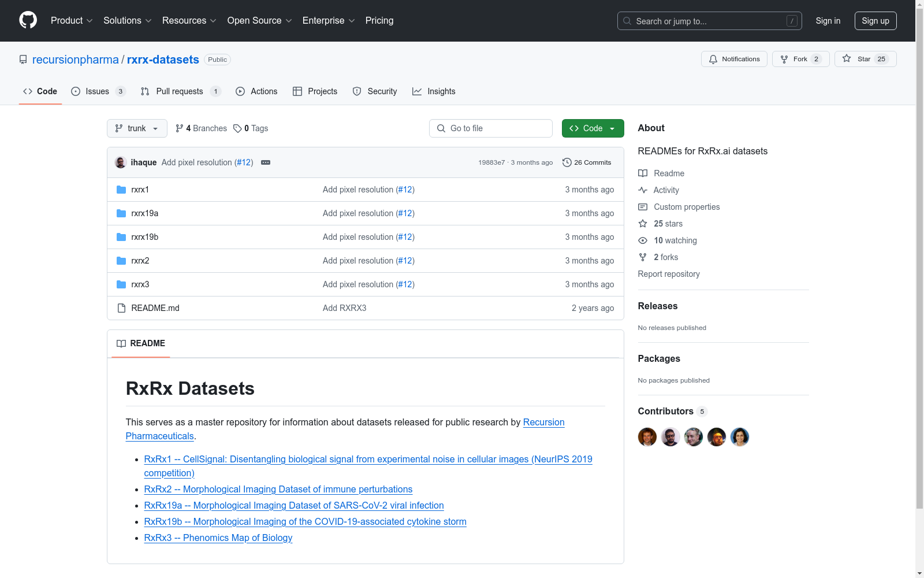Viewport: 924px width, 578px height.
Task: View the 0 Tags list
Action: tap(251, 128)
